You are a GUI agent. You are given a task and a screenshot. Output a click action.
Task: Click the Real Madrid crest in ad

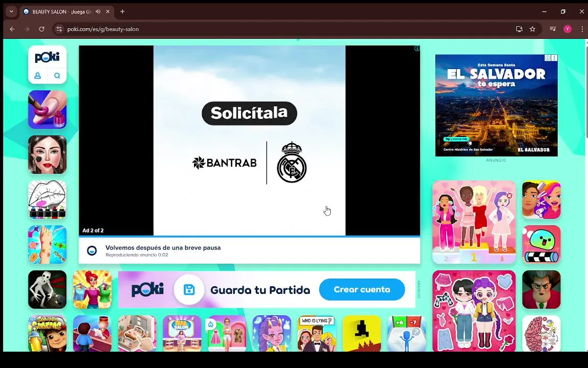[292, 162]
